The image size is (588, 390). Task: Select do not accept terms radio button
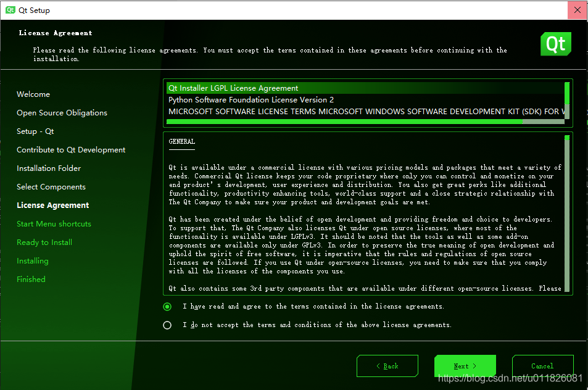click(x=167, y=325)
